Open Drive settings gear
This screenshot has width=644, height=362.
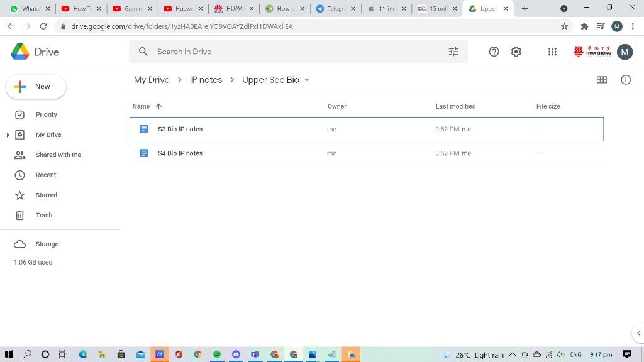(516, 52)
